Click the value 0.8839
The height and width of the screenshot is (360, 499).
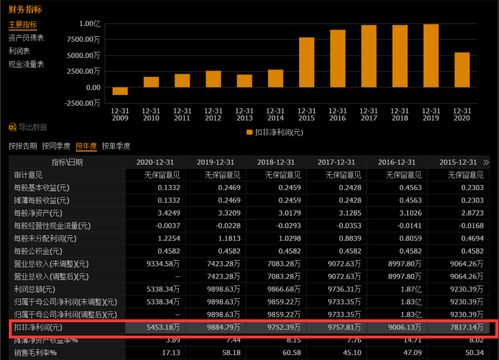tap(350, 238)
